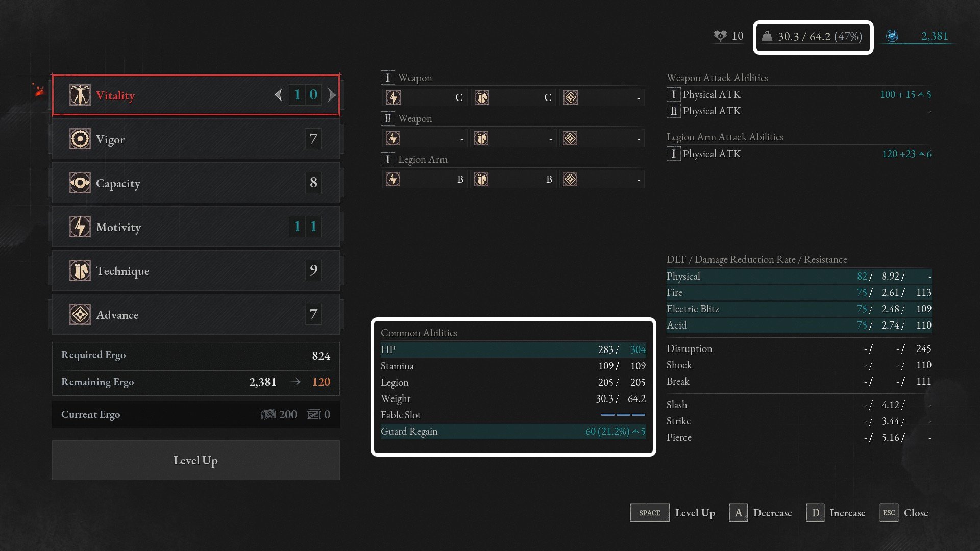Screen dimensions: 980x551
Task: Click the right arrow to increase Vitality
Action: 331,94
